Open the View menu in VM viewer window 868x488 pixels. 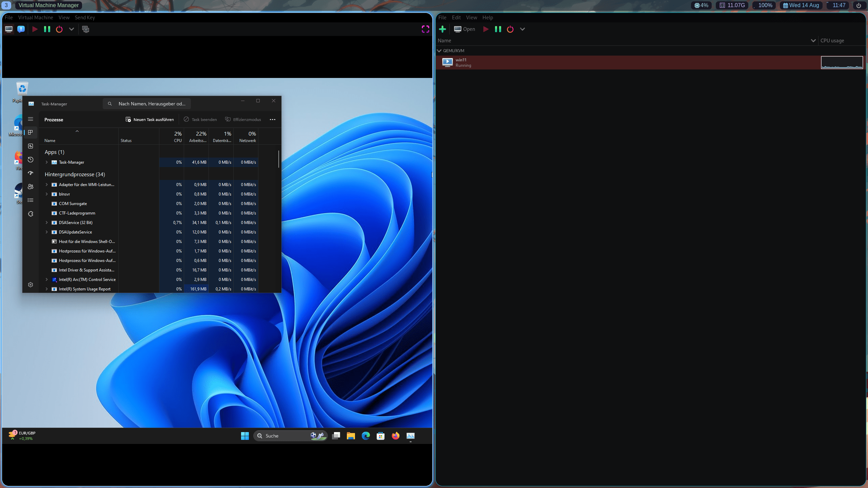coord(64,18)
